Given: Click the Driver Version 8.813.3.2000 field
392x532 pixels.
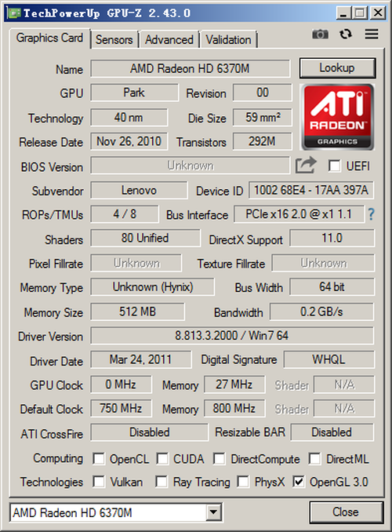Looking at the screenshot, I should point(232,336).
